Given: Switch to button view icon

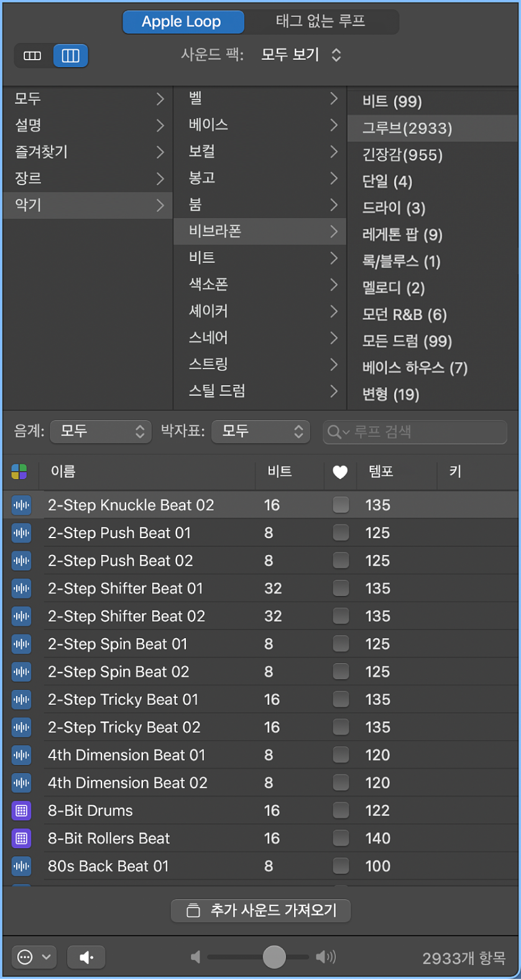Looking at the screenshot, I should 32,56.
